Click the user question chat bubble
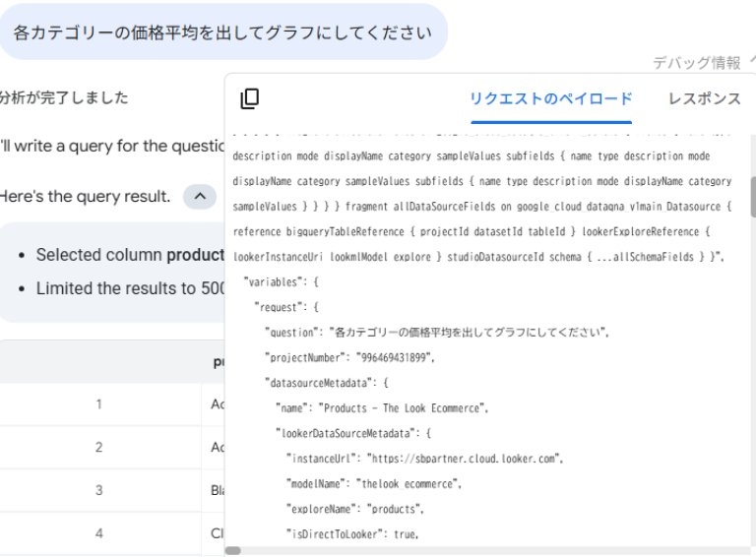 tap(222, 31)
